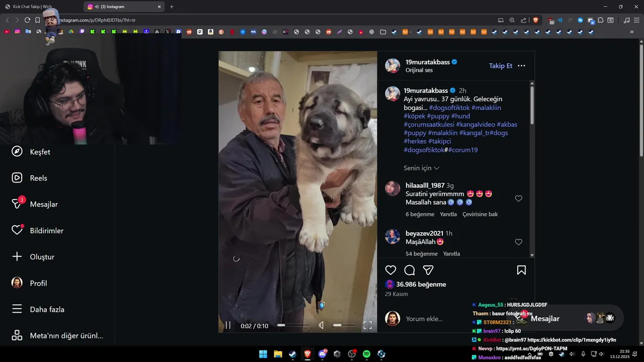This screenshot has height=362, width=644.
Task: Open 19muratakbass profile picture in header
Action: pyautogui.click(x=392, y=66)
